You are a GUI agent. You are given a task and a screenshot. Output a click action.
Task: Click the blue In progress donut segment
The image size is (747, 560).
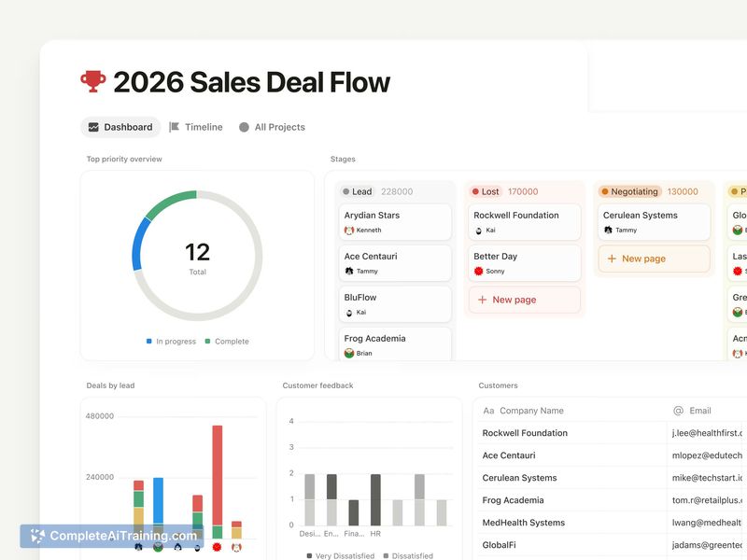click(138, 245)
